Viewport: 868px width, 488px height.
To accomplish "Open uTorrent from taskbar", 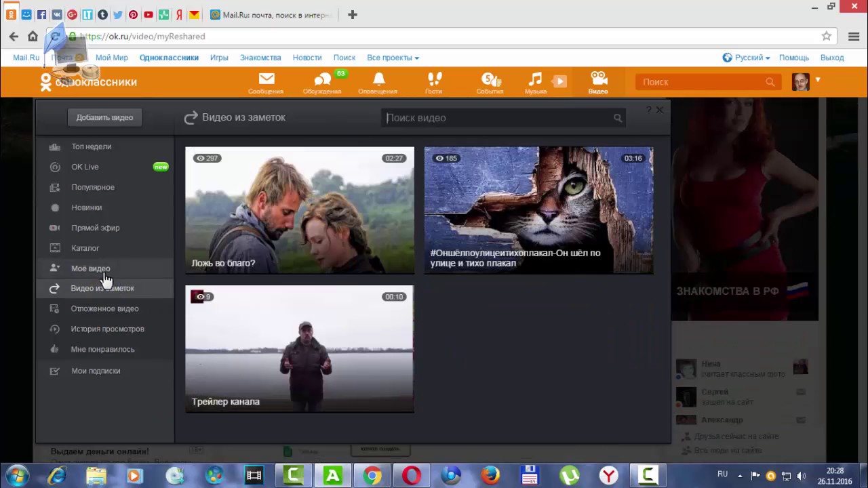I will 569,476.
